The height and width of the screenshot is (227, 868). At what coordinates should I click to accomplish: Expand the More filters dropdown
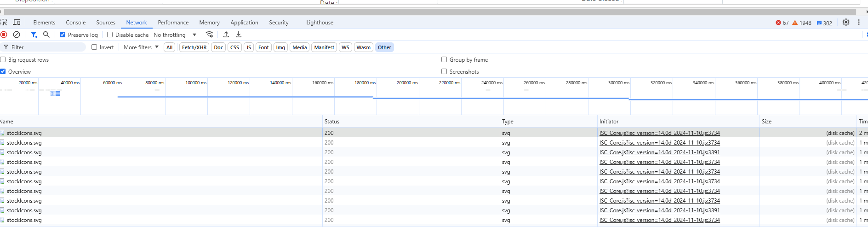tap(141, 47)
